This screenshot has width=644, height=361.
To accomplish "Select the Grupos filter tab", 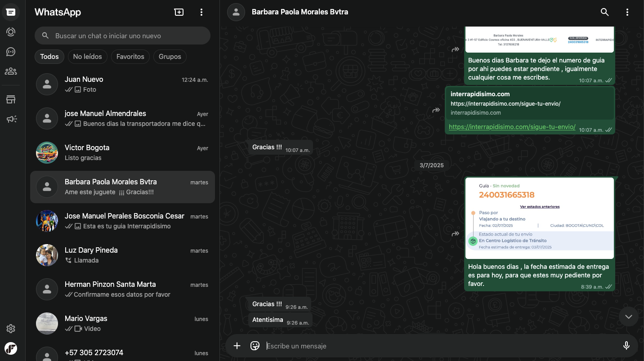I will coord(170,57).
